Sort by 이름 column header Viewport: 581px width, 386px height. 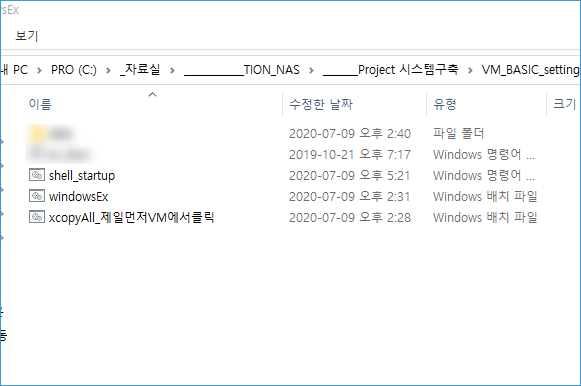(x=40, y=104)
